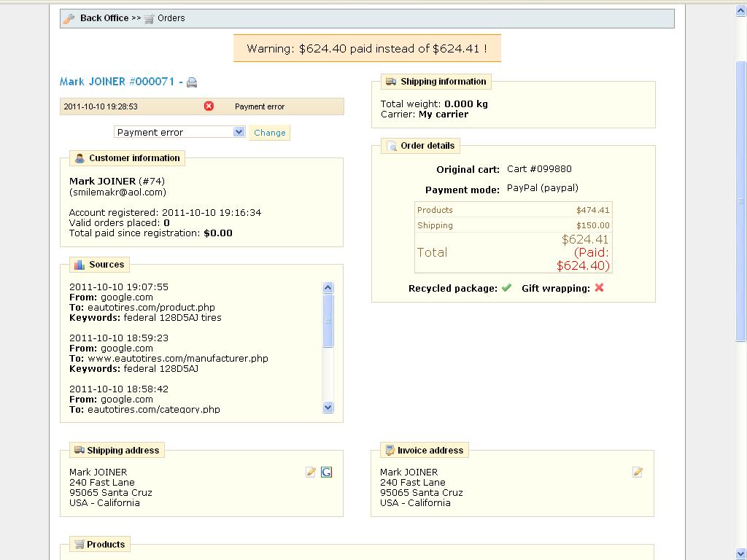The height and width of the screenshot is (560, 747).
Task: Click the Back Office wrench icon
Action: pyautogui.click(x=69, y=18)
